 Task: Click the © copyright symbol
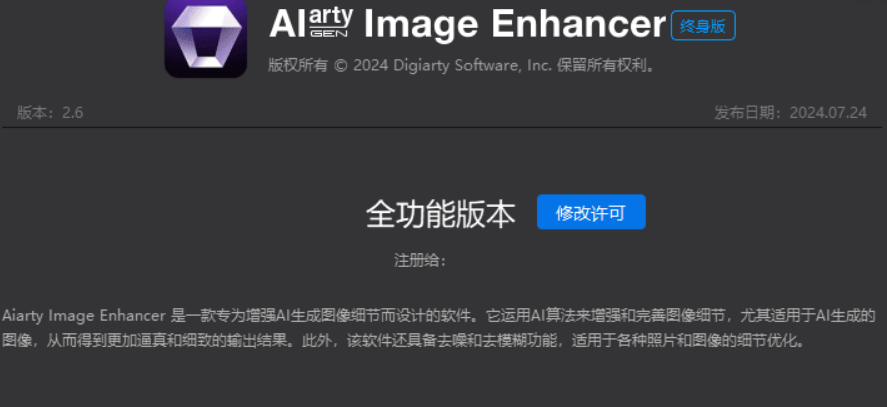coord(340,65)
